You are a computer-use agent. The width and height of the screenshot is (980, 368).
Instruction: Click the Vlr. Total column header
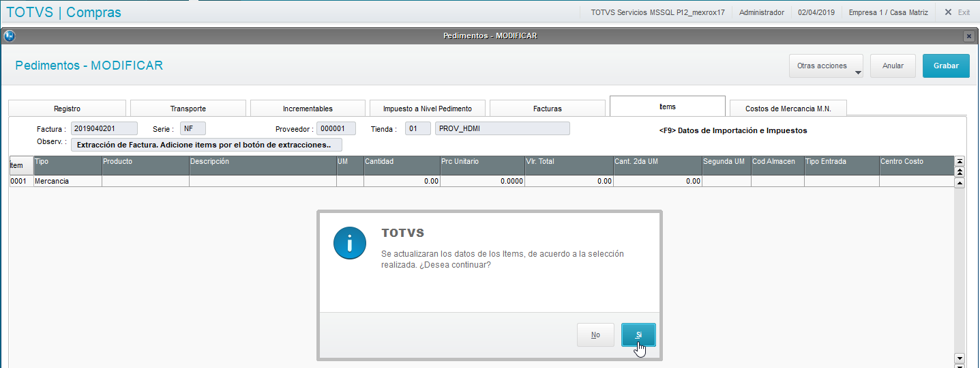click(x=569, y=165)
